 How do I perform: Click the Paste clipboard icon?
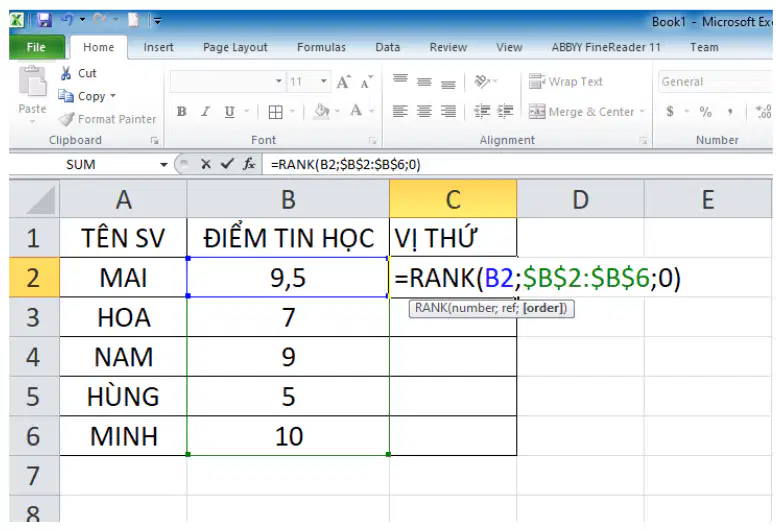pos(33,82)
